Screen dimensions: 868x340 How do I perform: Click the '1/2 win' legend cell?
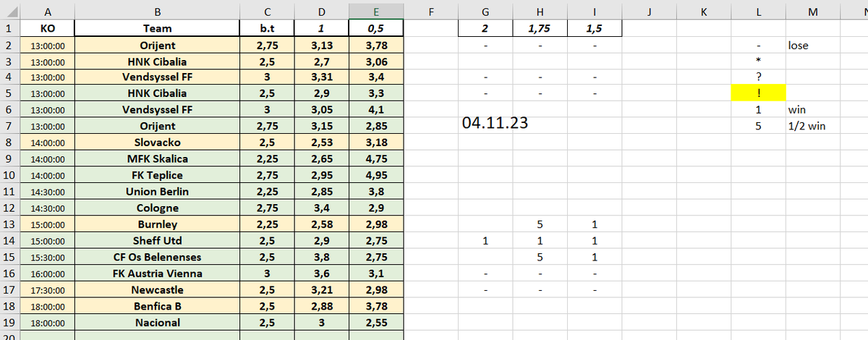813,126
